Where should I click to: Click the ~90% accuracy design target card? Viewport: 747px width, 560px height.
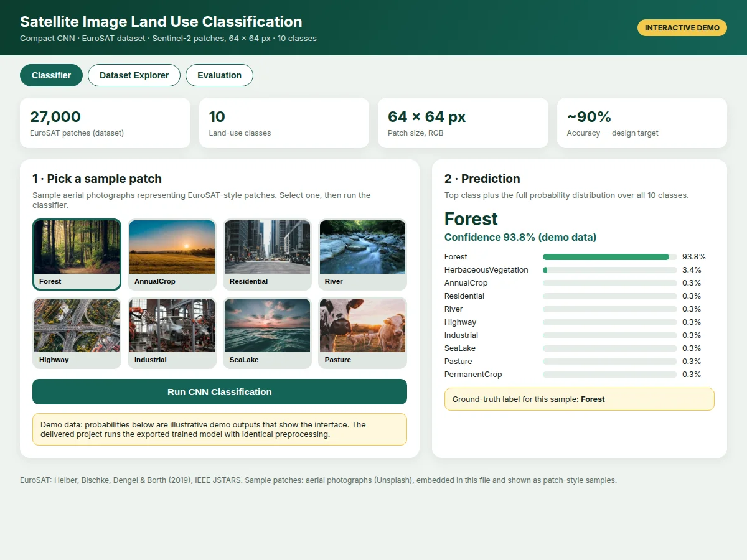[x=642, y=123]
